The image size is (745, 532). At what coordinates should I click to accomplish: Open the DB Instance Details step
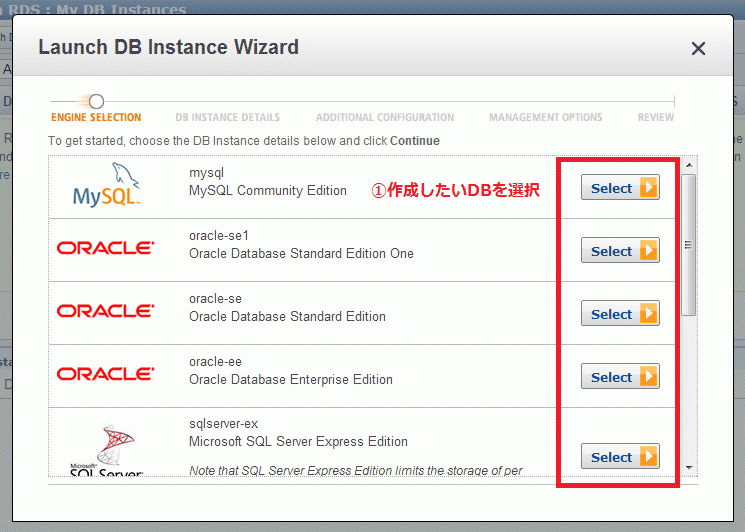tap(228, 117)
